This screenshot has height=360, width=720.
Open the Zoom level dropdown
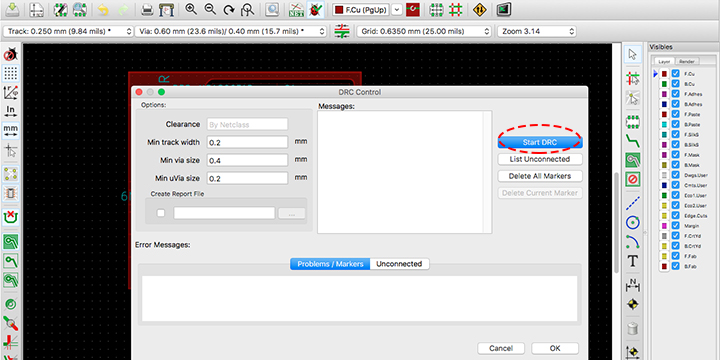click(537, 31)
